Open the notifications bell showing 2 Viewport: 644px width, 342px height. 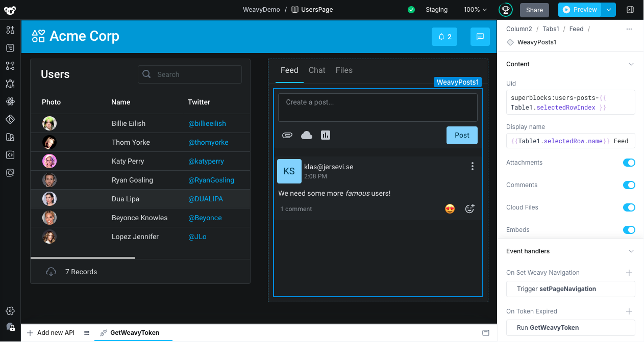(x=444, y=37)
